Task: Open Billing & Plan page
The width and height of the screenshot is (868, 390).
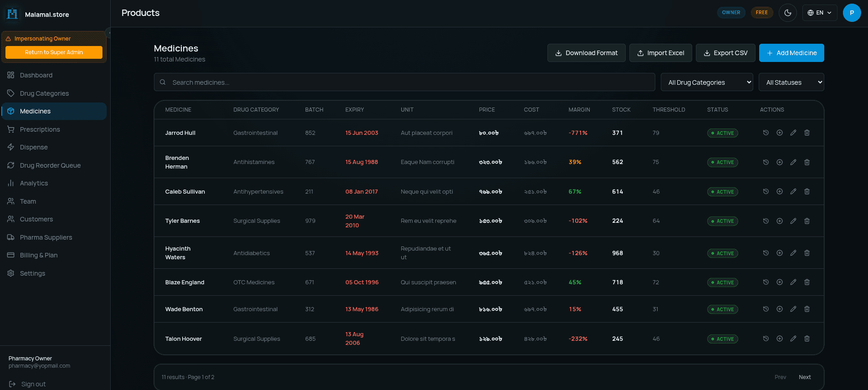Action: click(54, 255)
